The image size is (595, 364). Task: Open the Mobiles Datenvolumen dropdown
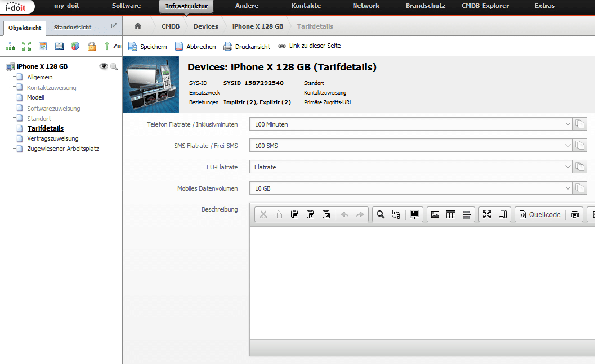point(410,188)
